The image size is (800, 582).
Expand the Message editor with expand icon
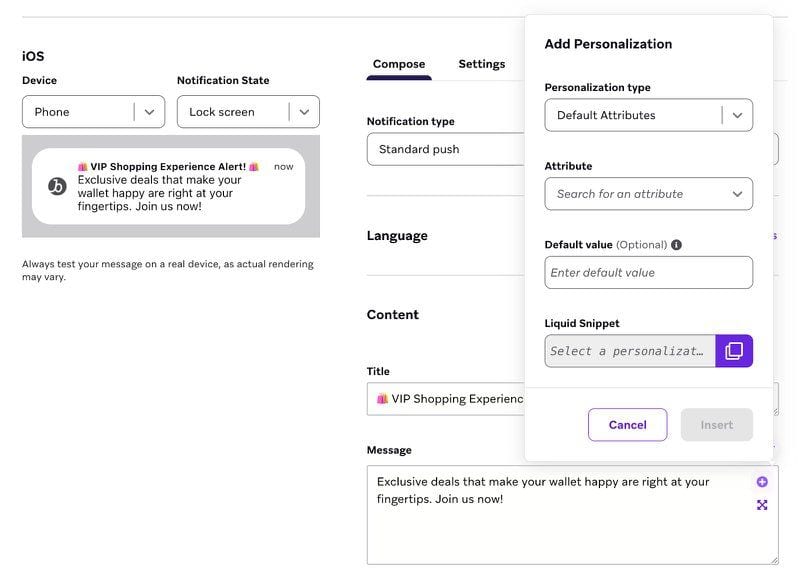click(762, 505)
